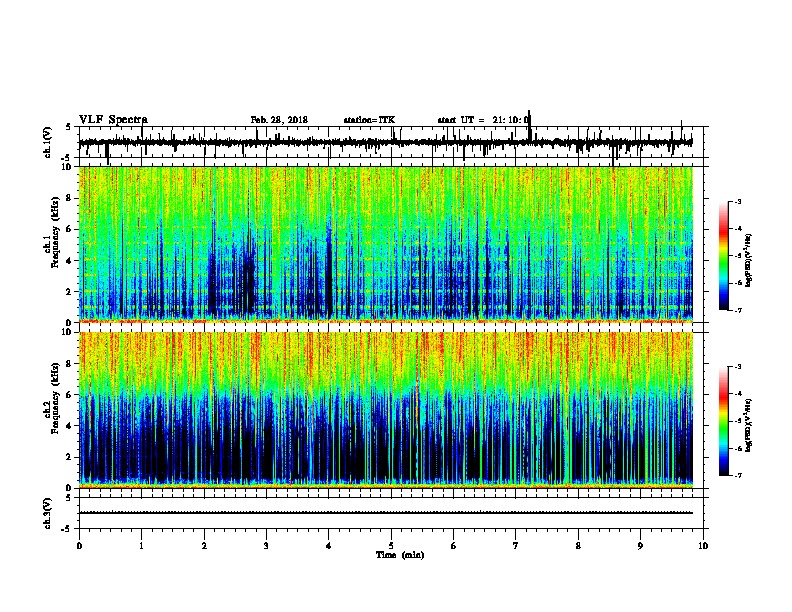792x612 pixels.
Task: Click the "VLF Spectra" plot title
Action: 113,120
